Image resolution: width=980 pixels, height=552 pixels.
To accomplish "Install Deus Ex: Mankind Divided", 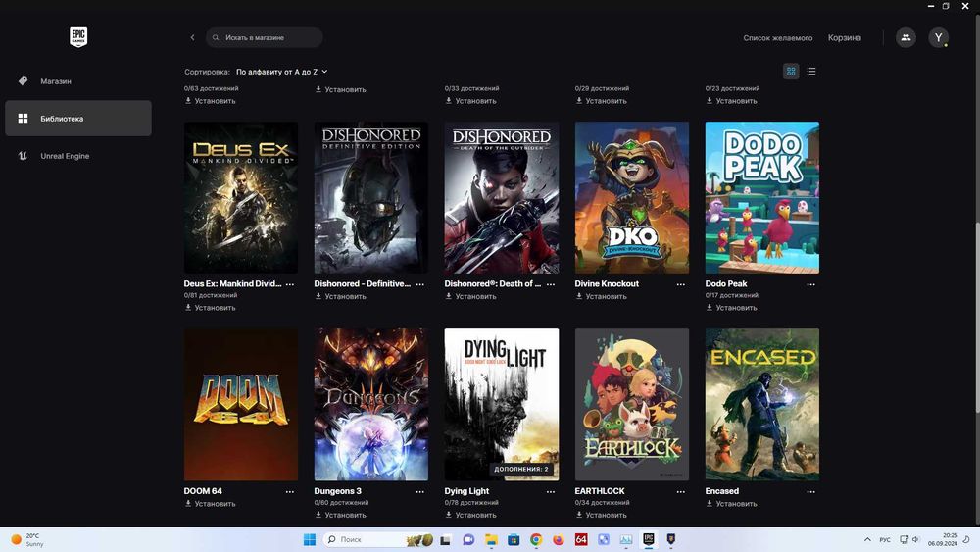I will pyautogui.click(x=210, y=308).
